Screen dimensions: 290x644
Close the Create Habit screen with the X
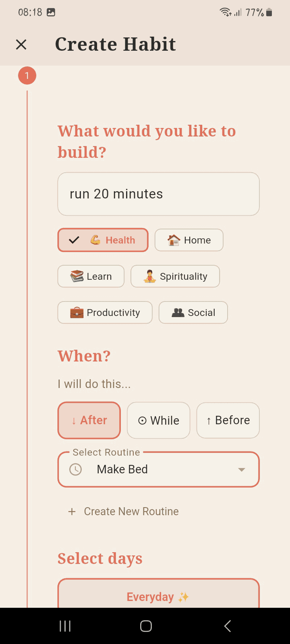21,44
